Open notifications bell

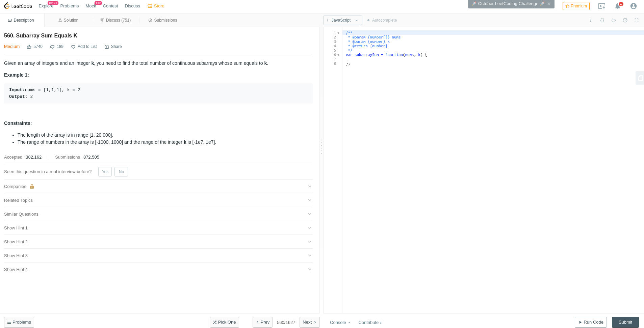pos(618,6)
